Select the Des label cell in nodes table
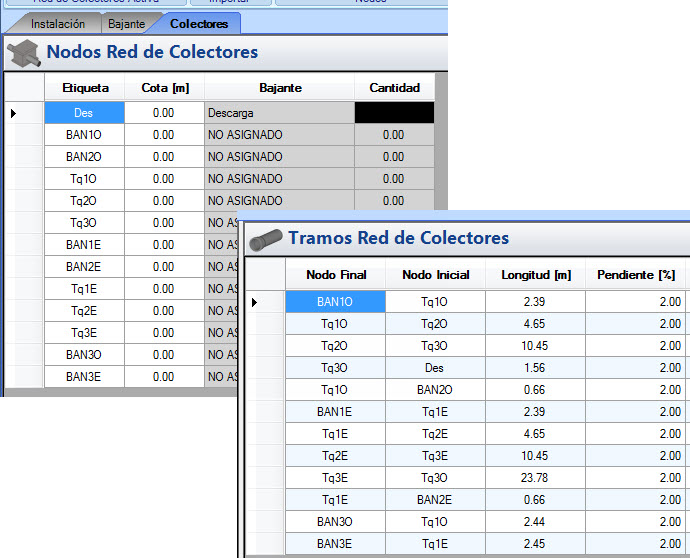Screen dimensions: 690x558 [84, 113]
